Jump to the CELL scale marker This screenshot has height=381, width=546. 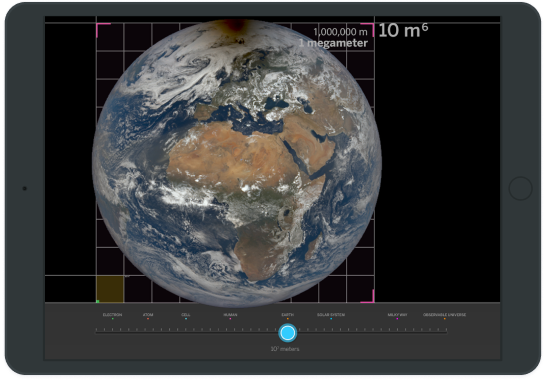(x=186, y=315)
